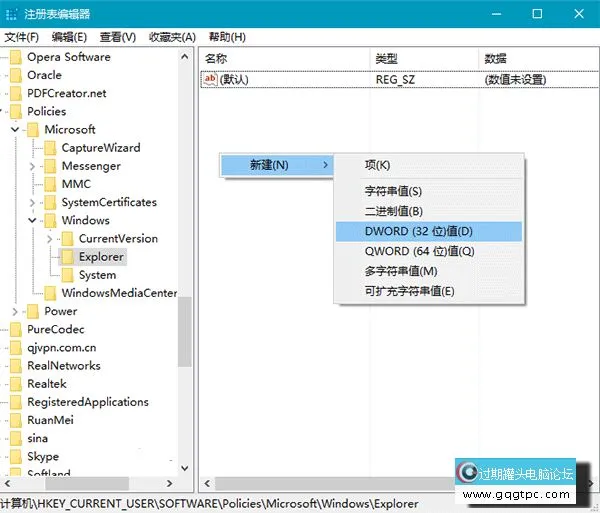This screenshot has width=600, height=513.
Task: Open the 文件(F) menu
Action: coord(21,37)
